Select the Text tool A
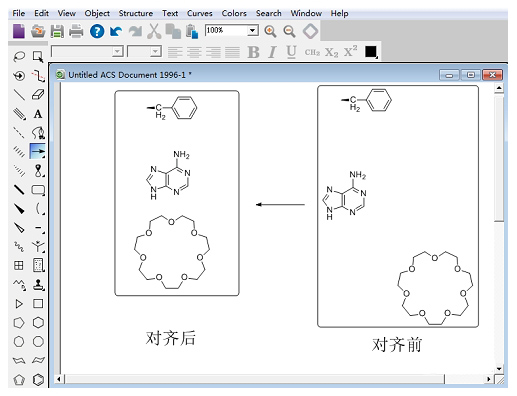Viewport: 517px width, 396px height. click(x=38, y=114)
